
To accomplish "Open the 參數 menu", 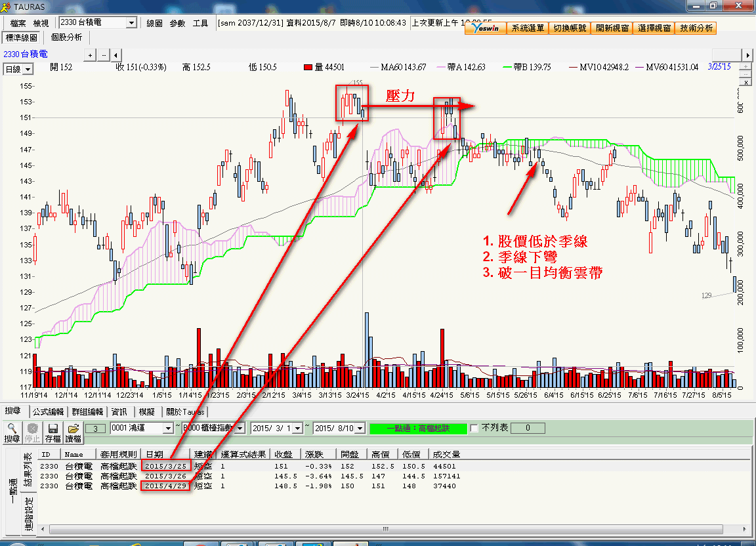I will coord(177,23).
